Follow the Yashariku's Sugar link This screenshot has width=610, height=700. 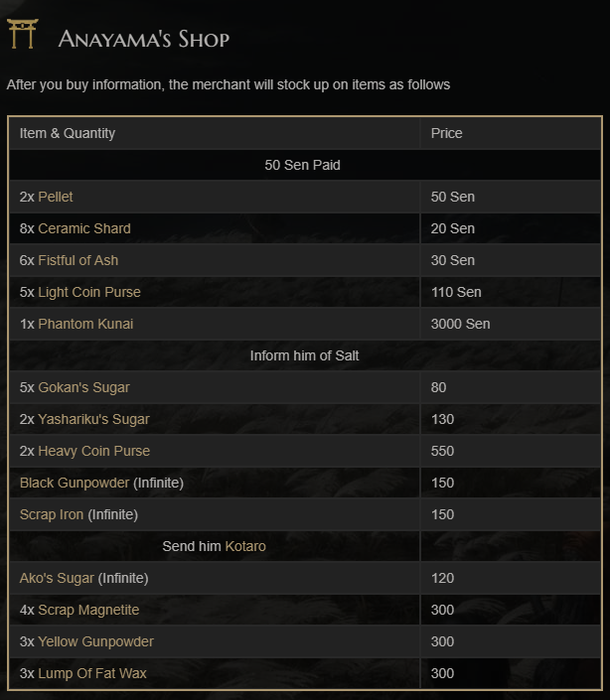coord(93,419)
